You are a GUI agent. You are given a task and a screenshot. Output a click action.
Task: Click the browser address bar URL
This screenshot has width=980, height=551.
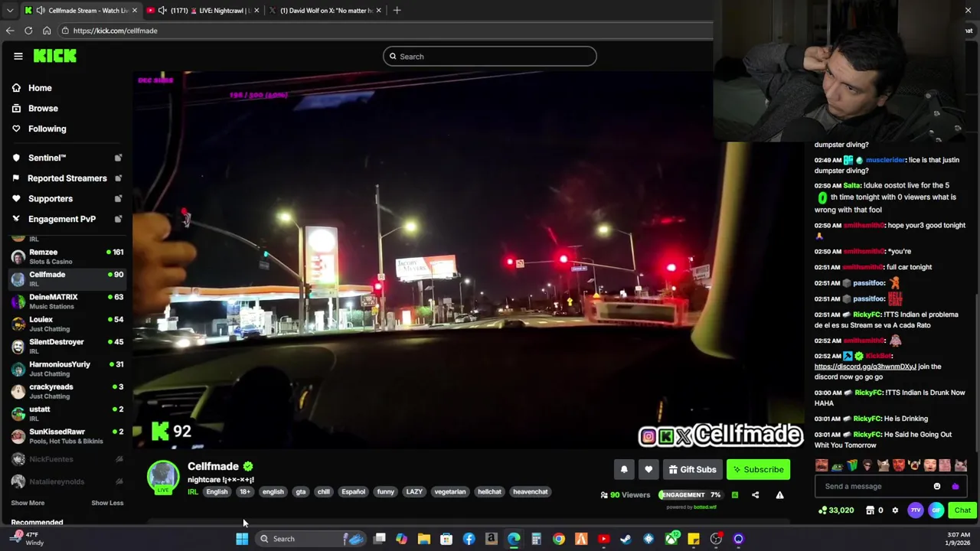coord(115,31)
